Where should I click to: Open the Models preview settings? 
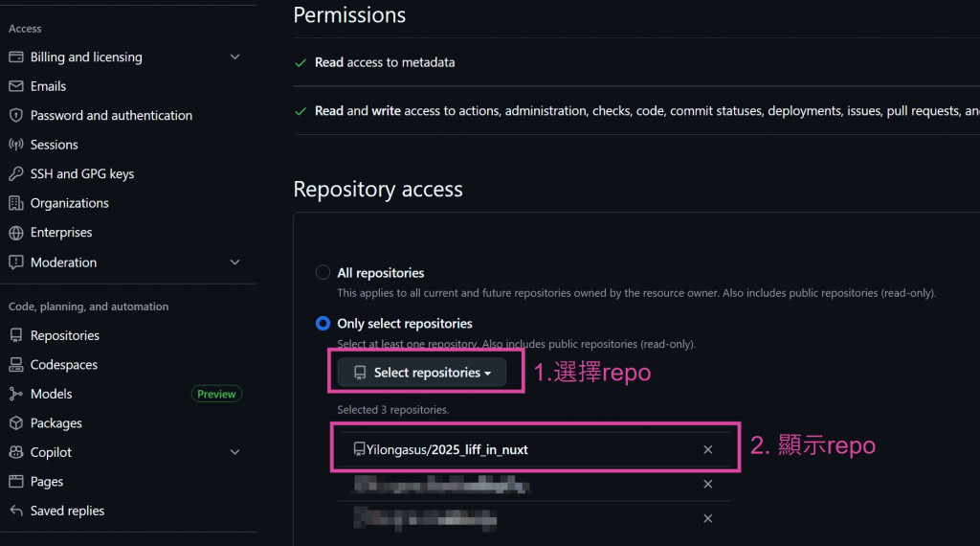coord(52,394)
